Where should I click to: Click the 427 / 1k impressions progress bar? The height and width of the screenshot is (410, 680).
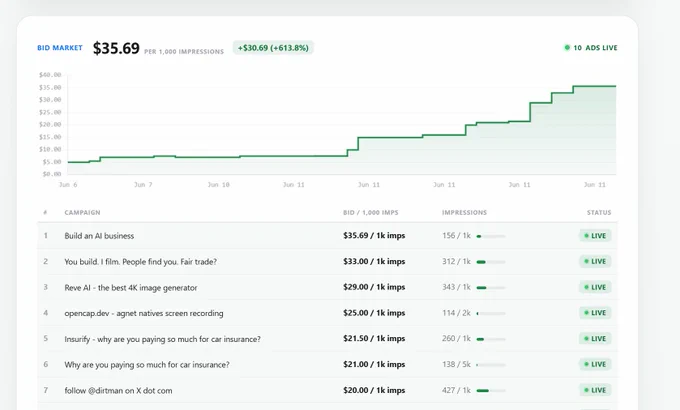tap(491, 390)
